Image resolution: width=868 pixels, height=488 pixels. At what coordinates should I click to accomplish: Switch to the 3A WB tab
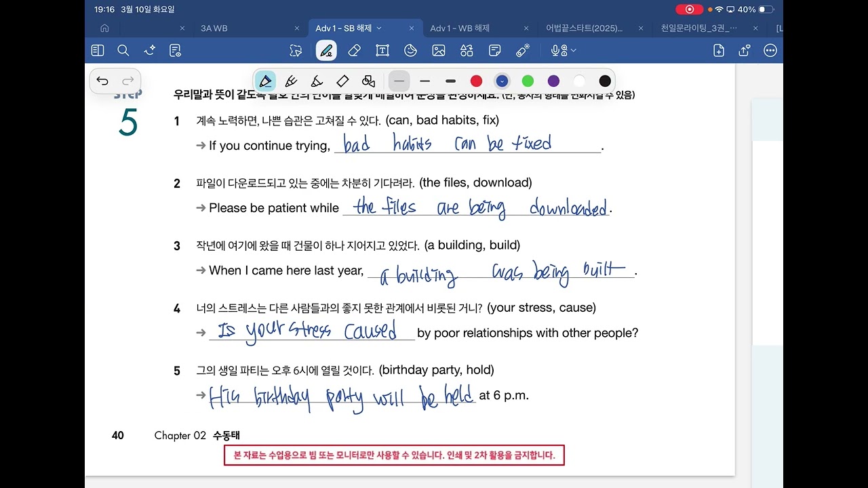pyautogui.click(x=214, y=28)
